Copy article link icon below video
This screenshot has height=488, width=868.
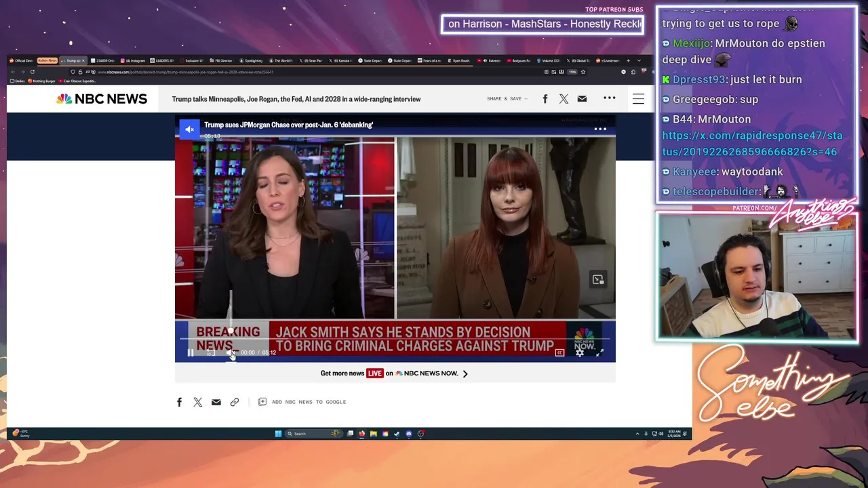coord(235,402)
